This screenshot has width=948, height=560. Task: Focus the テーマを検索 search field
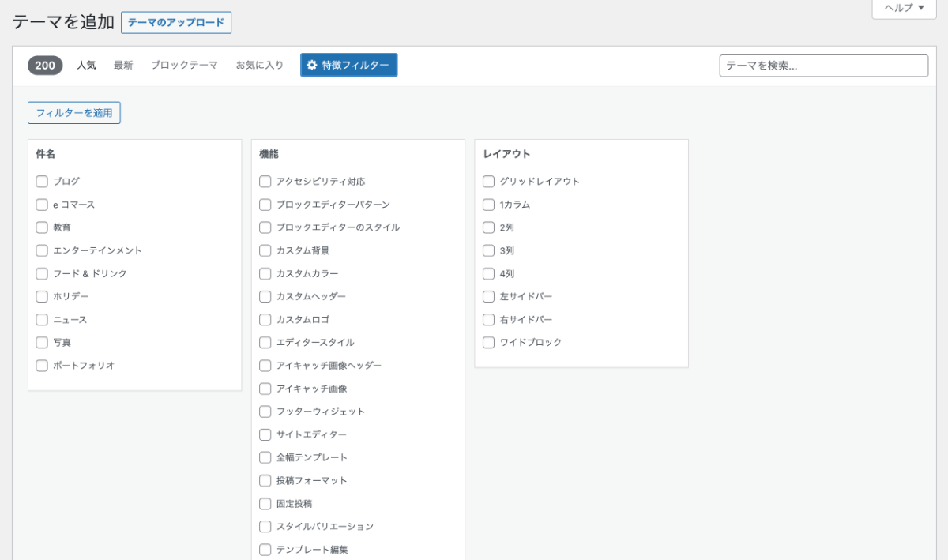(x=823, y=66)
